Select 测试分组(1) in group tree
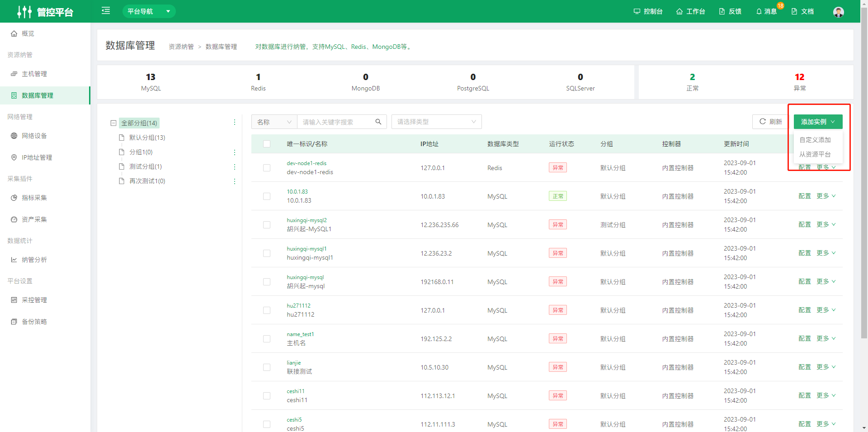This screenshot has height=432, width=868. click(145, 166)
